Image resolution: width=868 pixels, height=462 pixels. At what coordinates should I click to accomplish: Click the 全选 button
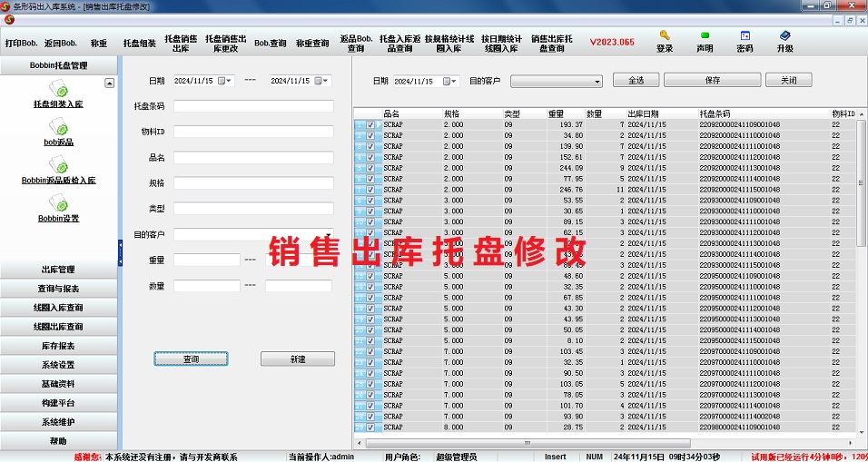click(x=636, y=81)
